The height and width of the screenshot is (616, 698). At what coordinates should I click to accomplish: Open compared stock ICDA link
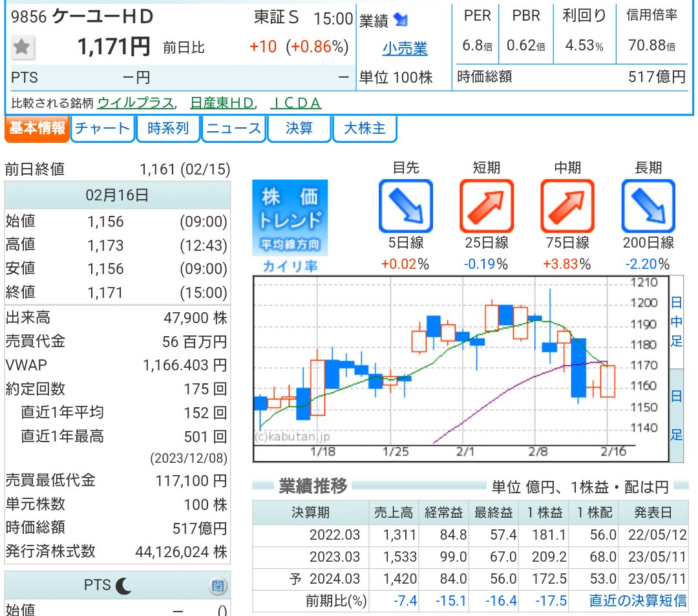click(295, 103)
